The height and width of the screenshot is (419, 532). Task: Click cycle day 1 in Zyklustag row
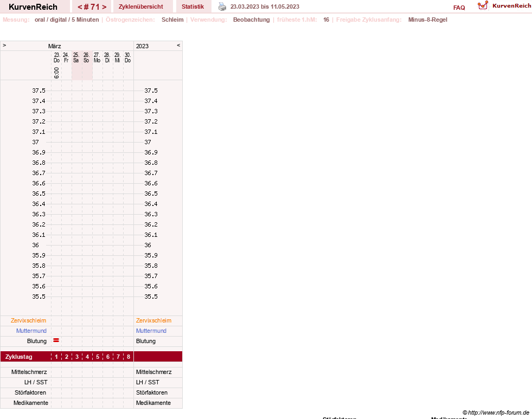[x=56, y=357]
